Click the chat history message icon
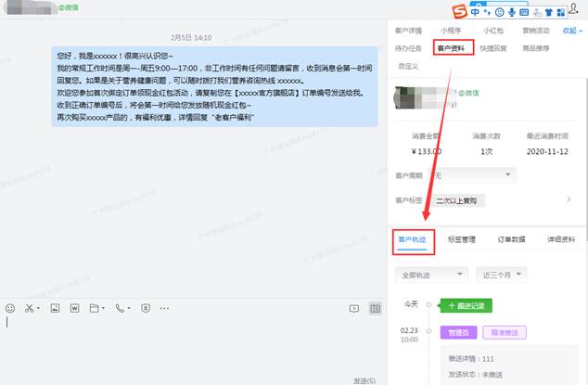The height and width of the screenshot is (385, 588). 353,308
